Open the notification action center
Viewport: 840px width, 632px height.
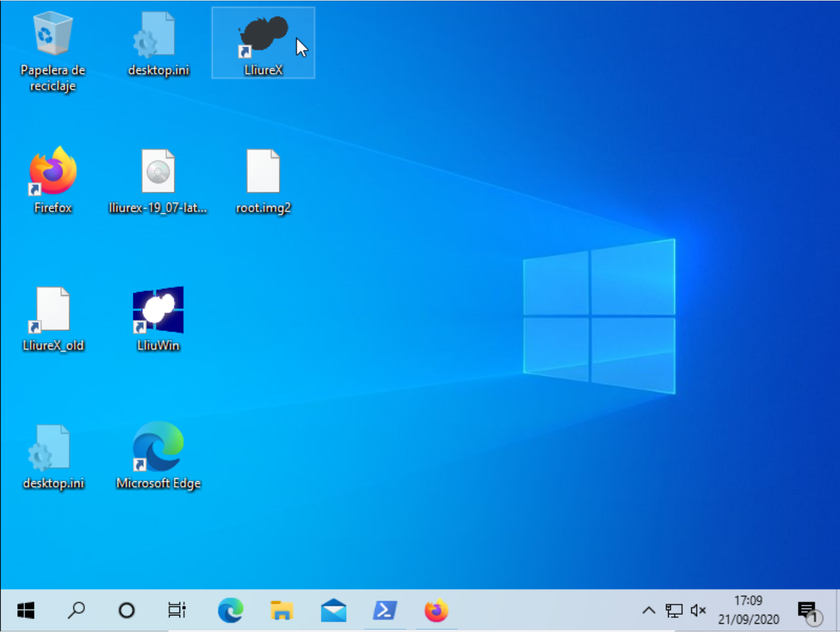tap(809, 612)
